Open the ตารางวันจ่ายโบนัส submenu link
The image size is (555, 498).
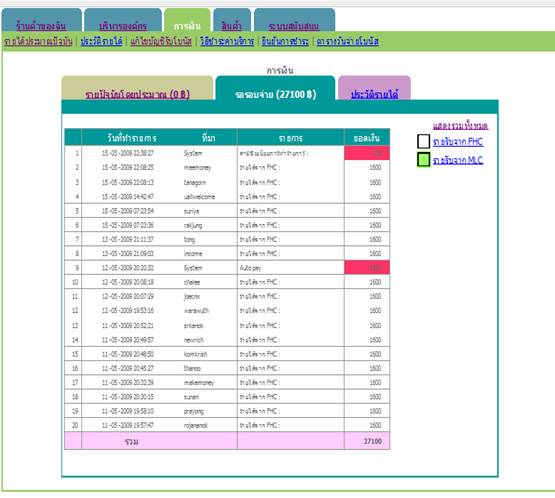pyautogui.click(x=348, y=41)
